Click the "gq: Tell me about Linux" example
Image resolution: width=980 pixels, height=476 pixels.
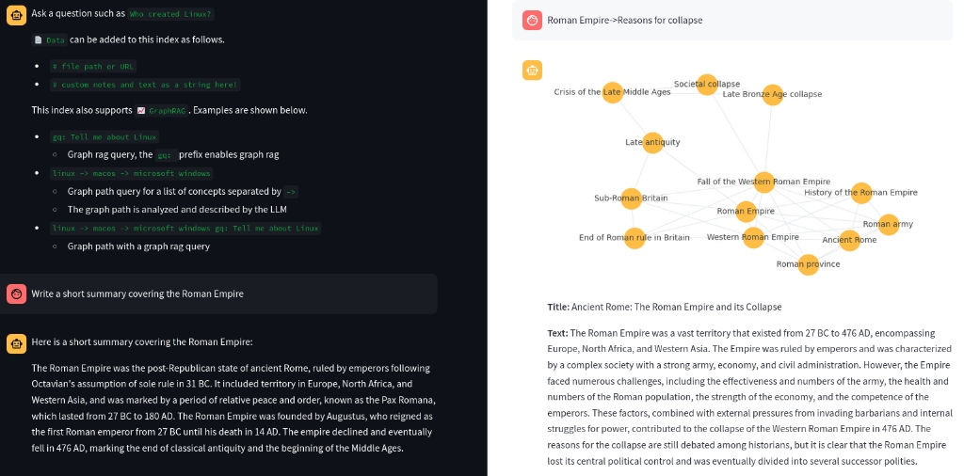[104, 136]
